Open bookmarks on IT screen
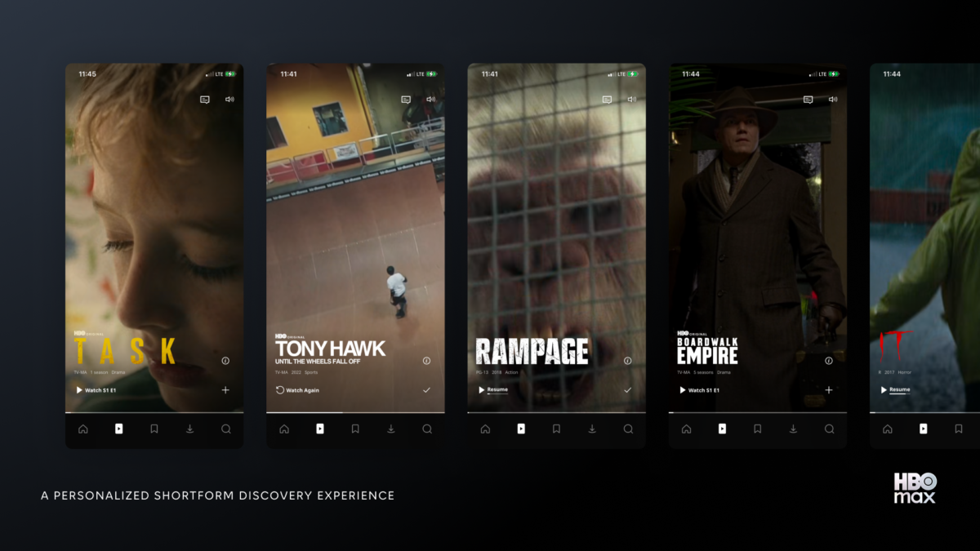Image resolution: width=980 pixels, height=551 pixels. [958, 429]
